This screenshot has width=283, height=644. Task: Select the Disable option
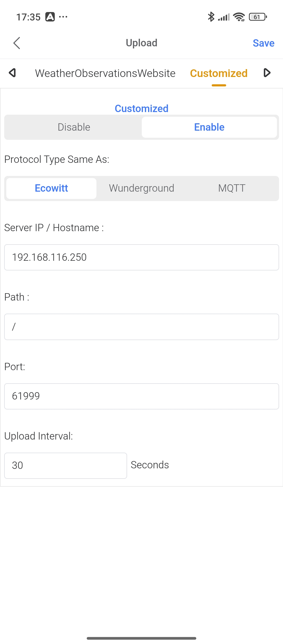click(x=74, y=127)
